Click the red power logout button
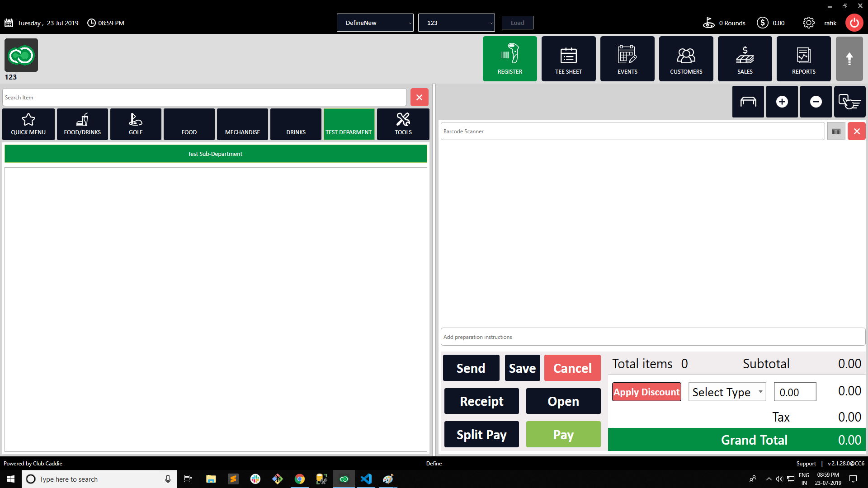 point(854,23)
